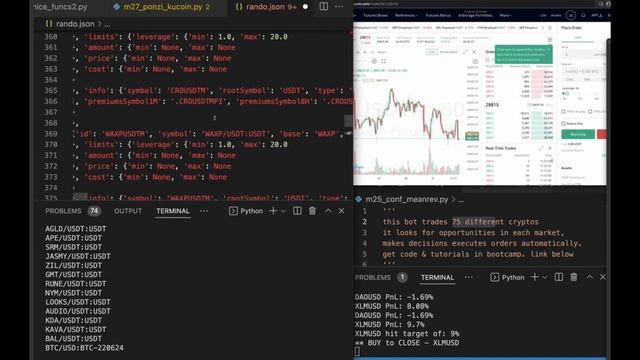Click BTC/USD:BTC-220624 line in left terminal
Screen dimensions: 640x360
click(84, 348)
